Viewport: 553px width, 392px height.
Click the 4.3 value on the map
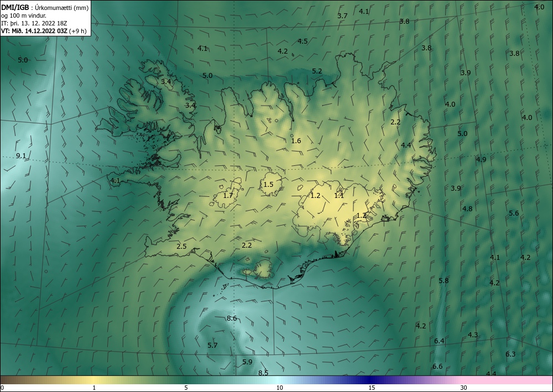click(473, 334)
